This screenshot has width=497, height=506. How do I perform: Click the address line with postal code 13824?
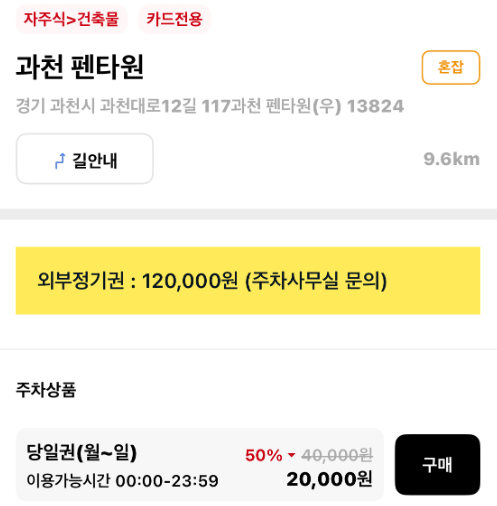point(210,106)
